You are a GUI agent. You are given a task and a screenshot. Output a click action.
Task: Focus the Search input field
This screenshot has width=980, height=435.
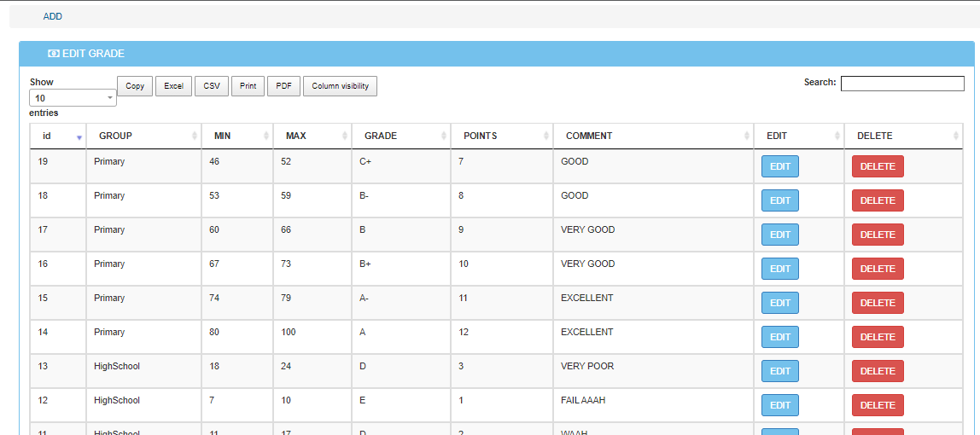click(x=901, y=83)
